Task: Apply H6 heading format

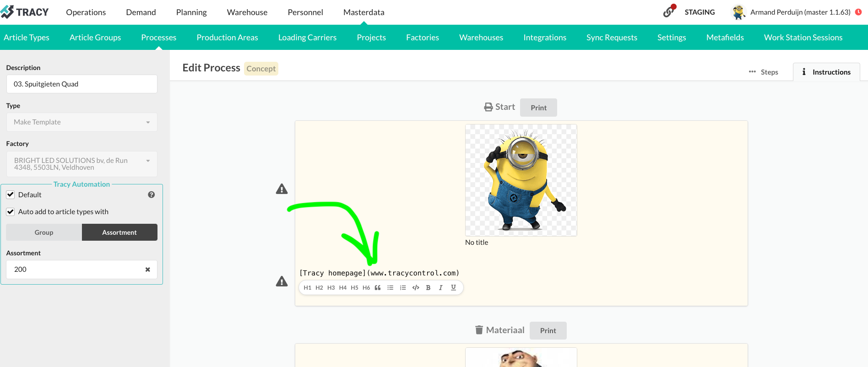Action: [366, 288]
